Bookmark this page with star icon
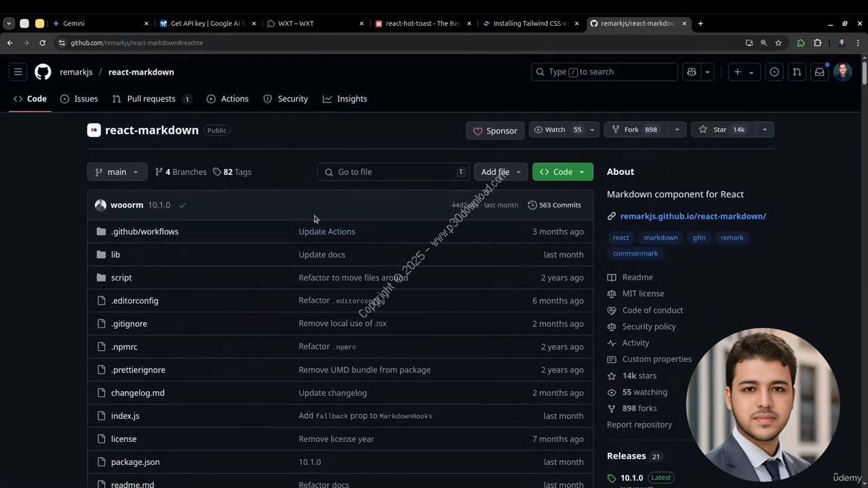The width and height of the screenshot is (868, 488). click(778, 43)
